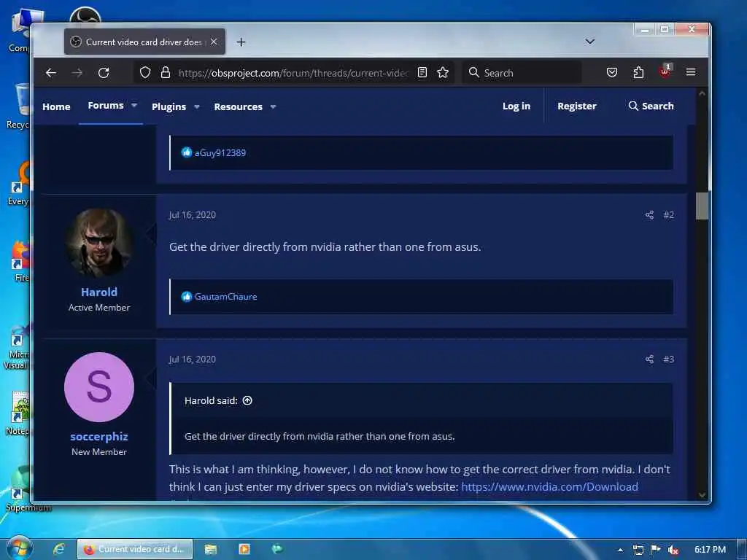Click soccerphiz's purple S avatar
Screen dimensions: 747x560
99,387
